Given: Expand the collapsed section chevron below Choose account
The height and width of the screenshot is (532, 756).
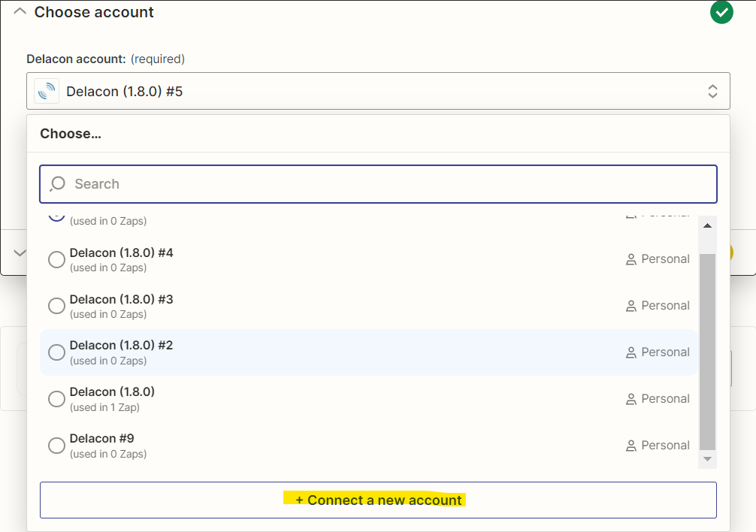Looking at the screenshot, I should 20,253.
